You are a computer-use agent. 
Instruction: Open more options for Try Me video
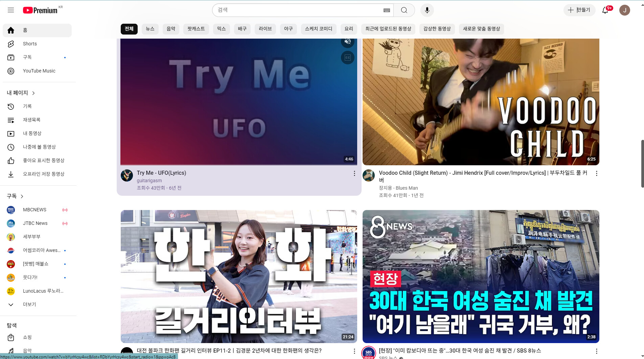[x=354, y=173]
